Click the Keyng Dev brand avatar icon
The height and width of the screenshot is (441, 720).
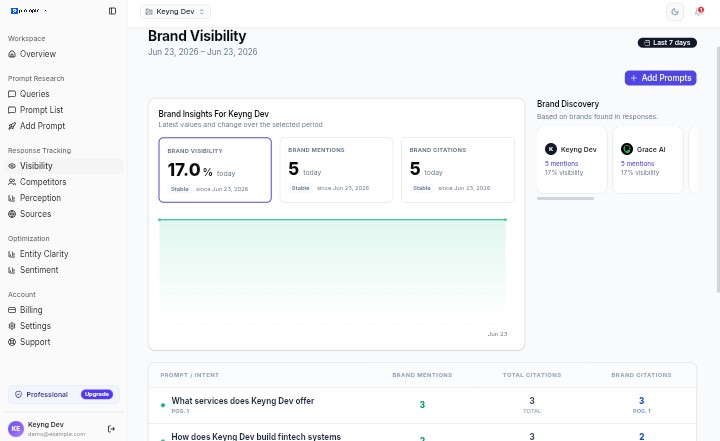click(551, 149)
